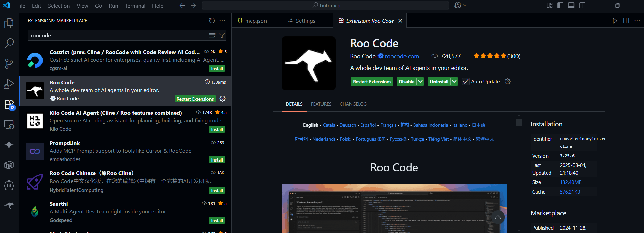The width and height of the screenshot is (644, 233).
Task: Open Source Control view
Action: pyautogui.click(x=9, y=63)
